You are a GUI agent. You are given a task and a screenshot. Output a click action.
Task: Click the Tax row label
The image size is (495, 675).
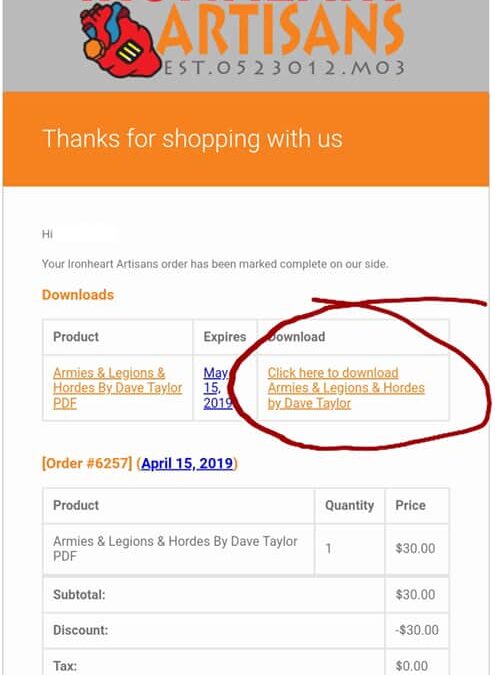[65, 666]
